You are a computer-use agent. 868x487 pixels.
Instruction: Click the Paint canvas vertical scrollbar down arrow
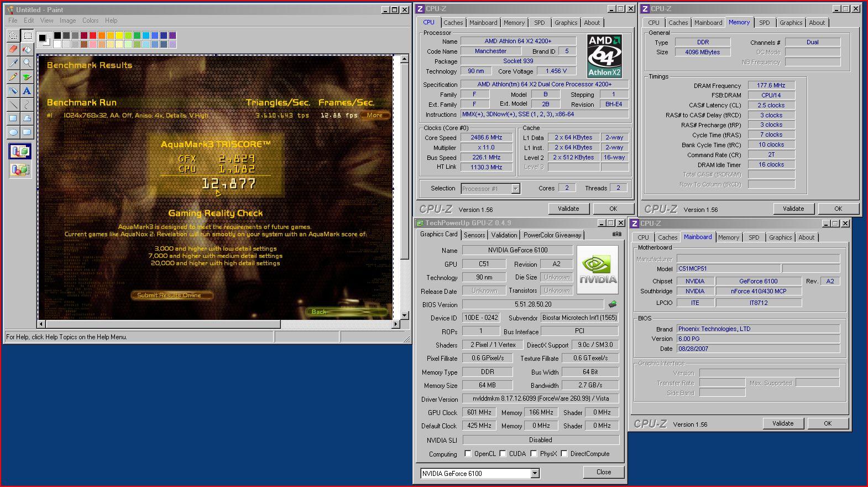(x=404, y=315)
